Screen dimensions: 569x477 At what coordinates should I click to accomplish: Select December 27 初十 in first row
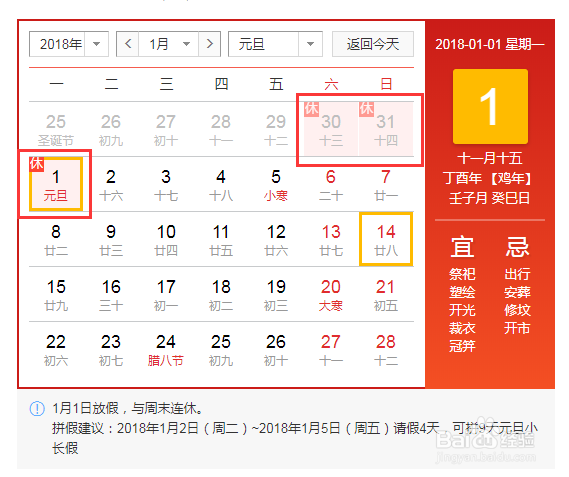click(166, 129)
